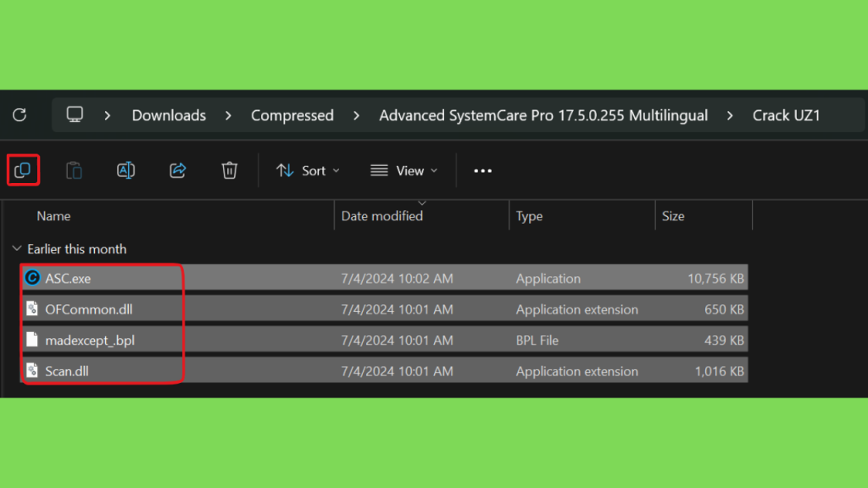Navigate to Downloads breadcrumb

tap(169, 115)
